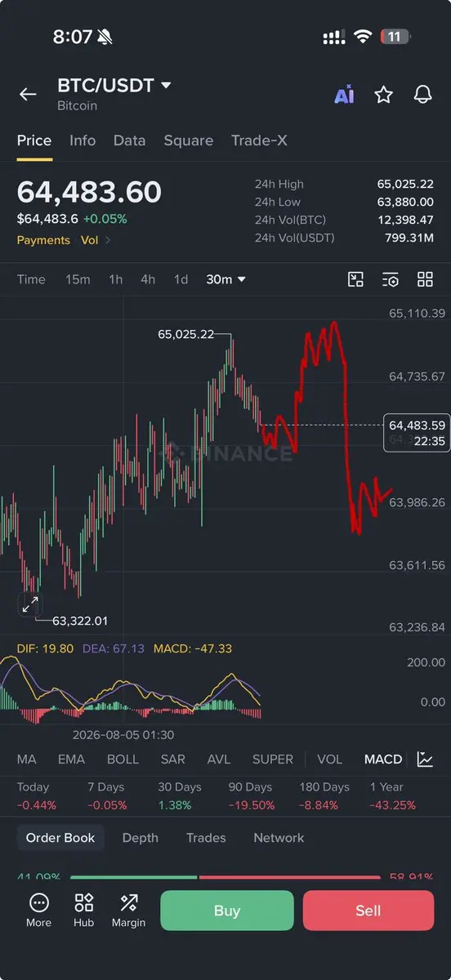Open chart settings icon
Screen dimensions: 451x980
click(391, 279)
